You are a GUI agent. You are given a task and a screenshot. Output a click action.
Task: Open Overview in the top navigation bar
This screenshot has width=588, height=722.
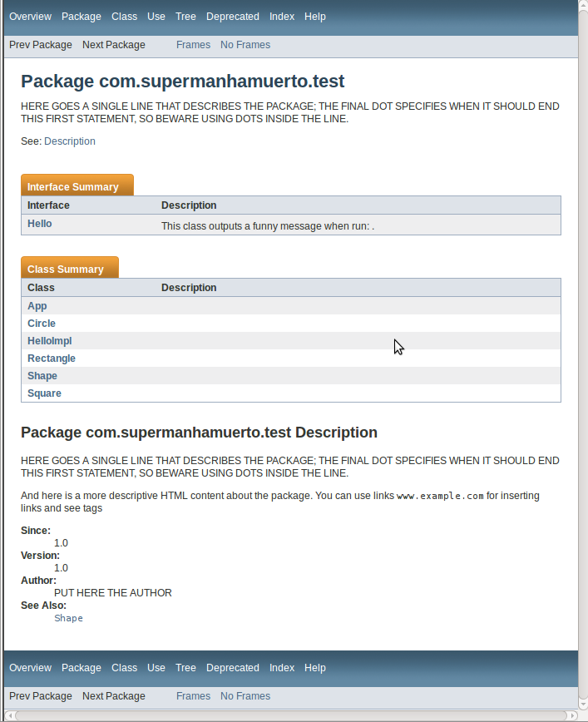click(x=30, y=17)
